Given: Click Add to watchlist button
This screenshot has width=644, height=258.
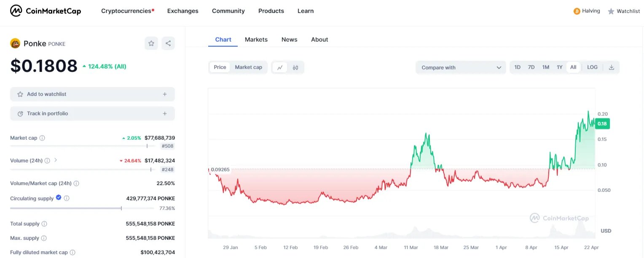Looking at the screenshot, I should click(92, 94).
